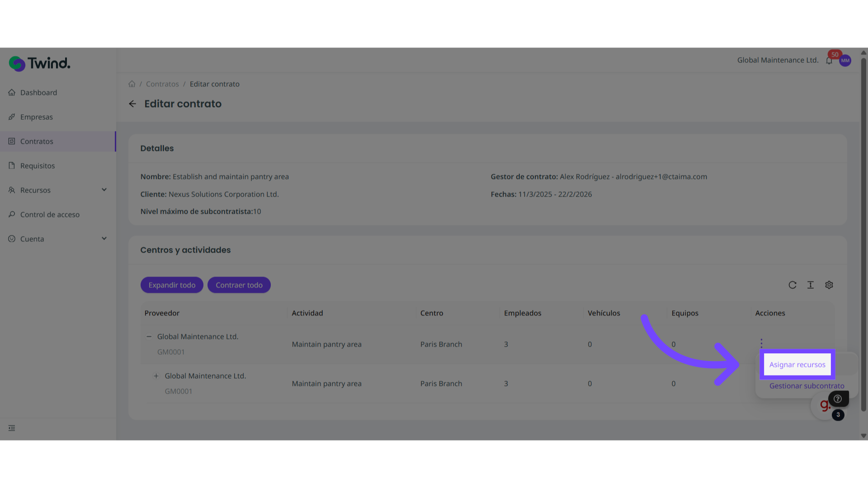Click the column height adjust icon
The width and height of the screenshot is (868, 488).
[x=811, y=285]
